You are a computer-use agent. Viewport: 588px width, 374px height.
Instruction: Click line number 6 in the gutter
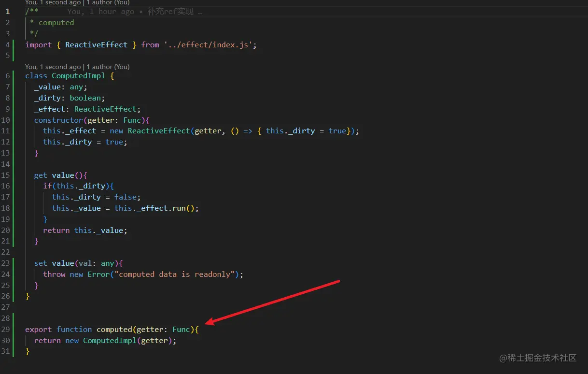click(7, 76)
